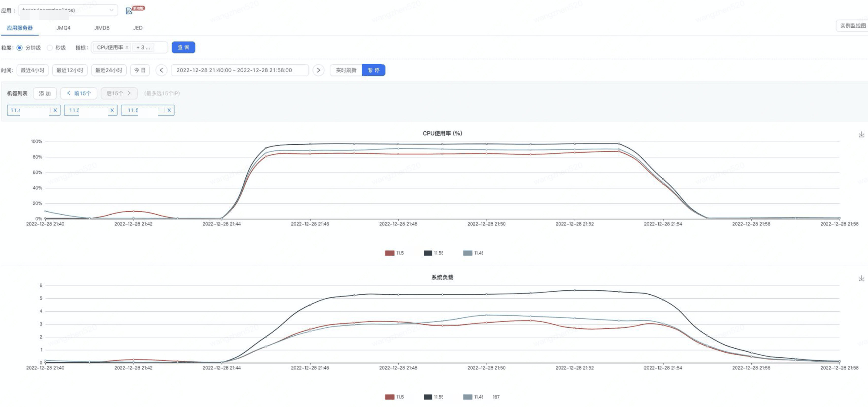Select 秒级 granularity radio button
This screenshot has height=407, width=868.
50,48
